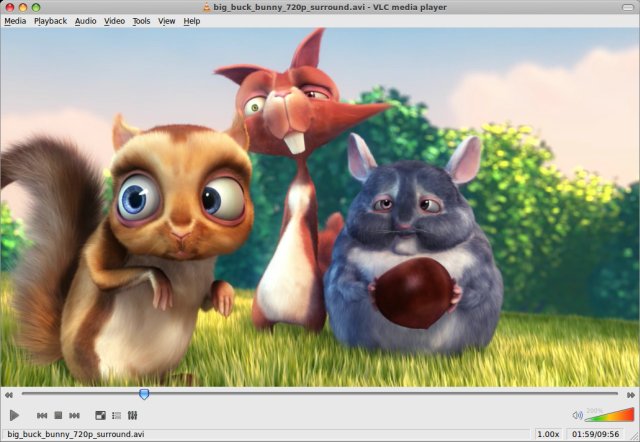Click the VLC cone icon in title bar
640x442 pixels.
point(207,7)
